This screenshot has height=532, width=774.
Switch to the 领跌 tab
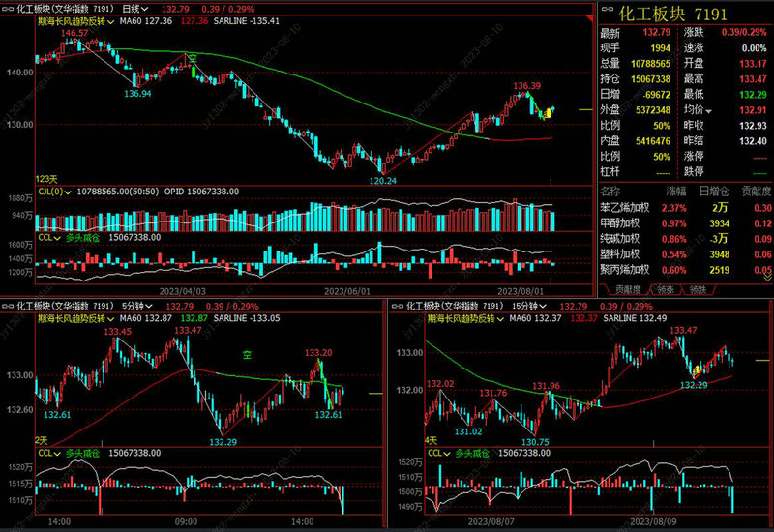(x=698, y=289)
